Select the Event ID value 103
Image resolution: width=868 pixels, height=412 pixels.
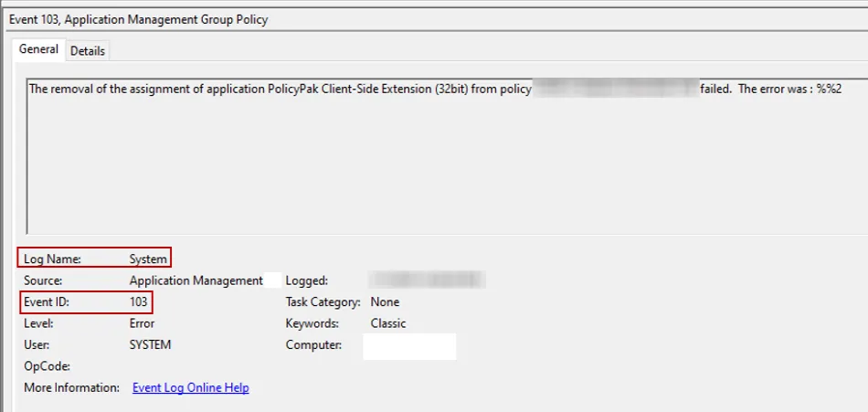tap(139, 301)
